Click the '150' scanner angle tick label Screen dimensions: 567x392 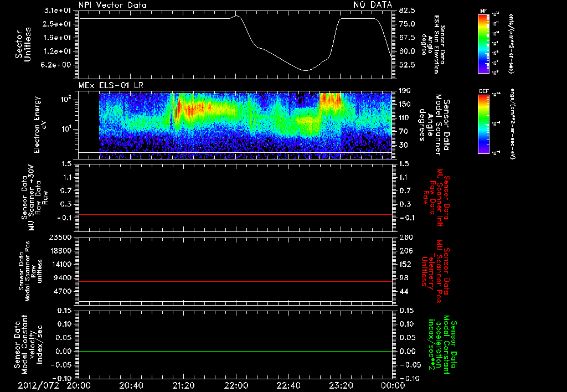tap(405, 105)
